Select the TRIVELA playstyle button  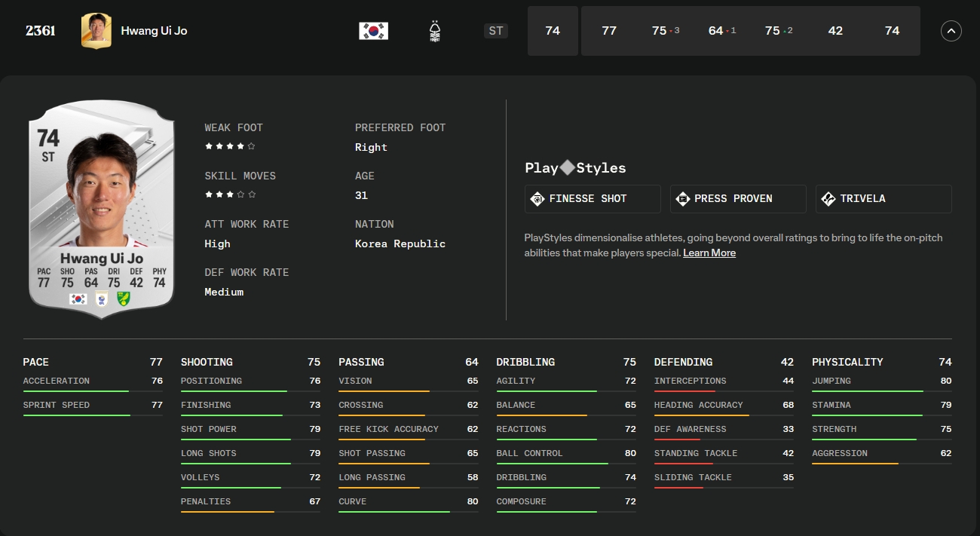click(884, 199)
